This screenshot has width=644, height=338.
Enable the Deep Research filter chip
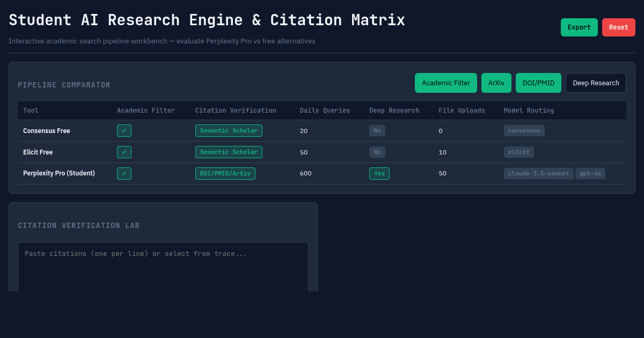pos(596,83)
